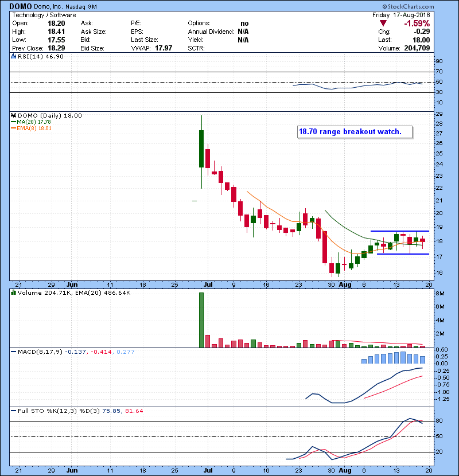
Task: Click the Chg value -0.29
Action: [x=422, y=32]
